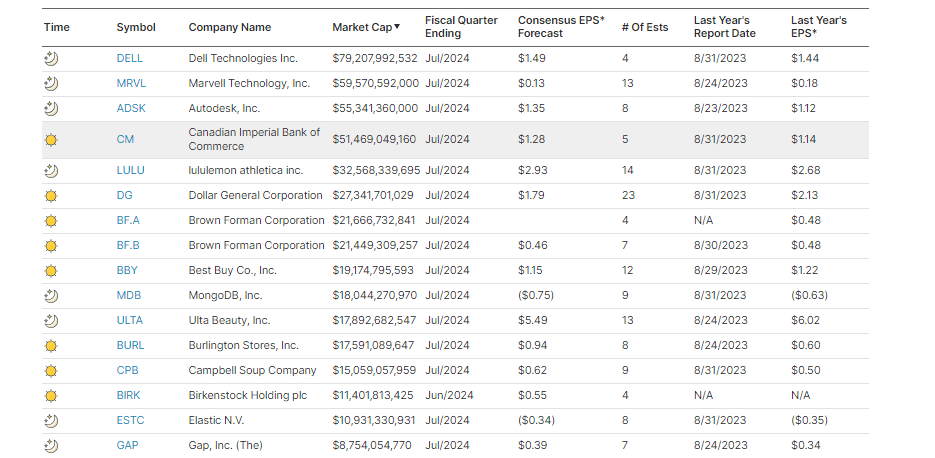This screenshot has height=458, width=935.
Task: Follow the ESTC symbol link
Action: [130, 421]
